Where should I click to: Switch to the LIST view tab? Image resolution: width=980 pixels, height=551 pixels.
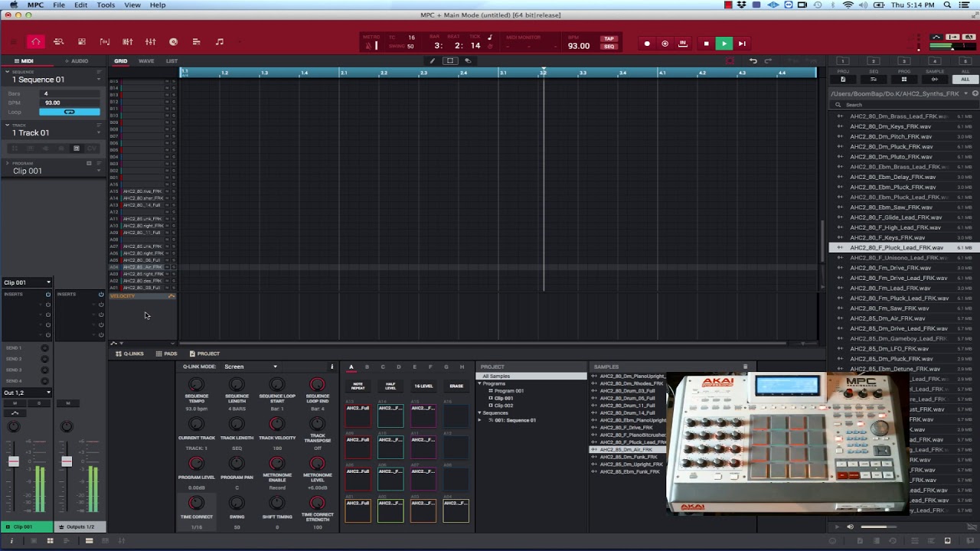[x=171, y=61]
